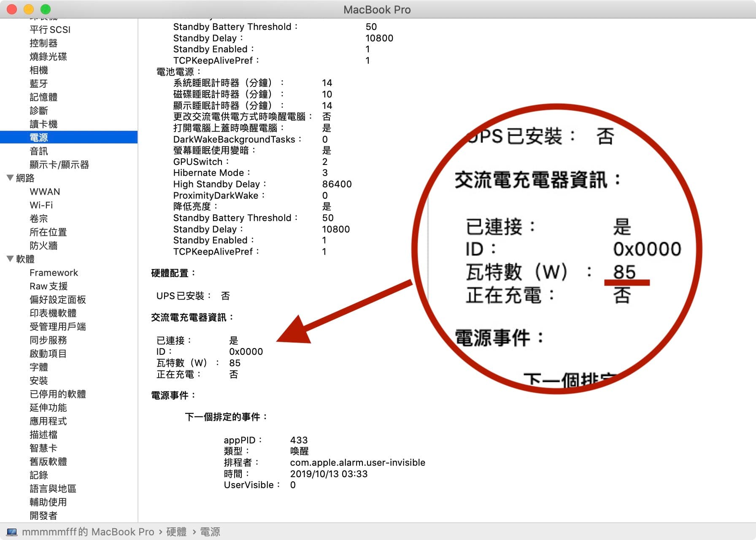Click the yellow minimize window button
Image resolution: width=756 pixels, height=540 pixels.
[x=29, y=9]
